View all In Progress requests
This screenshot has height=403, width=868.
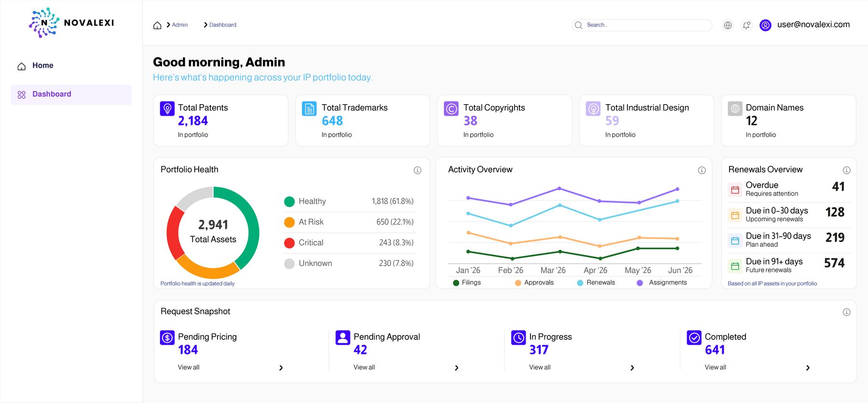[540, 367]
